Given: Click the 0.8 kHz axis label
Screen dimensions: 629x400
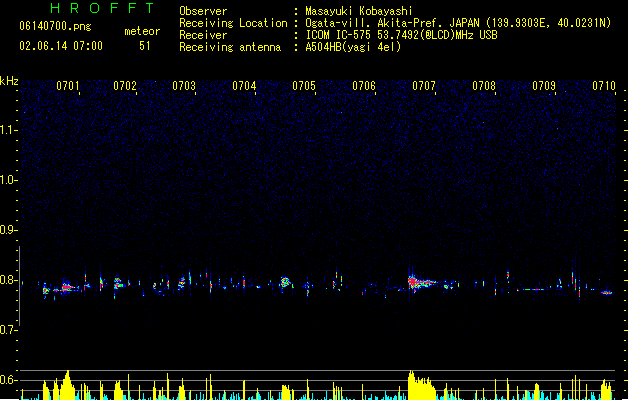Looking at the screenshot, I should pyautogui.click(x=8, y=280).
